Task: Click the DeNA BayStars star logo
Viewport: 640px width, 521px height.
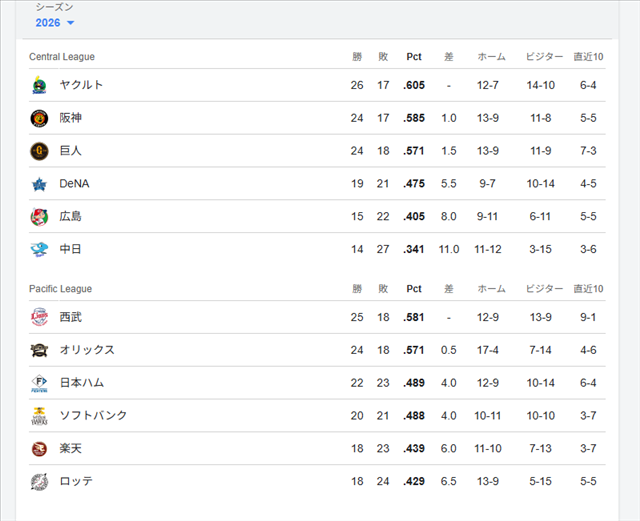Action: (x=39, y=184)
